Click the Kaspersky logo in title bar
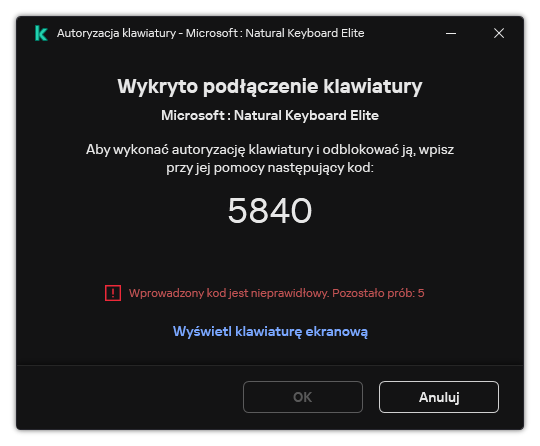Image resolution: width=540 pixels, height=446 pixels. [x=41, y=33]
